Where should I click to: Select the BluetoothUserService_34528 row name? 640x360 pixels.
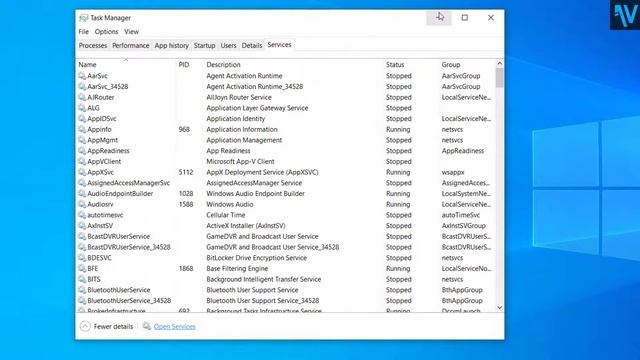(x=129, y=300)
